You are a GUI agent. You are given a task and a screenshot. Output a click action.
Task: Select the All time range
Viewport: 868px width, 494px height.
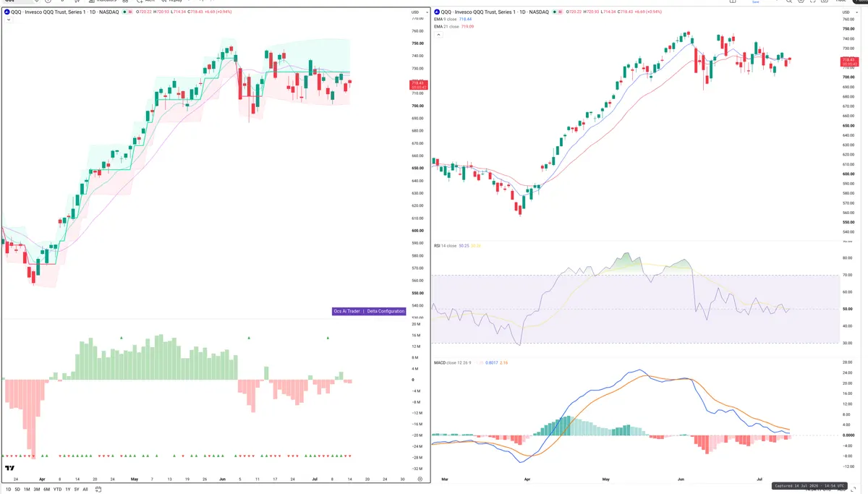[85, 489]
